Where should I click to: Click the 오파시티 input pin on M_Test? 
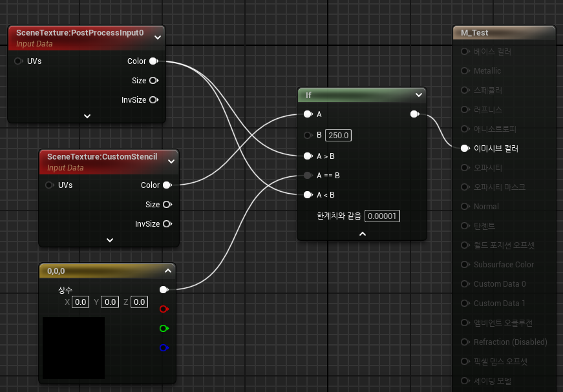[465, 167]
